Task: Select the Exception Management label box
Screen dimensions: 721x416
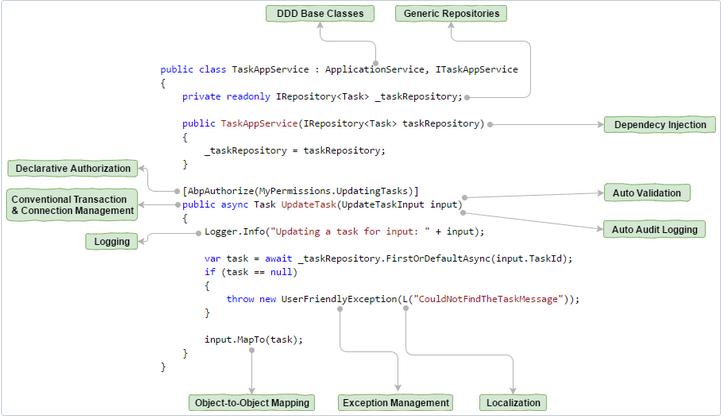Action: [395, 403]
